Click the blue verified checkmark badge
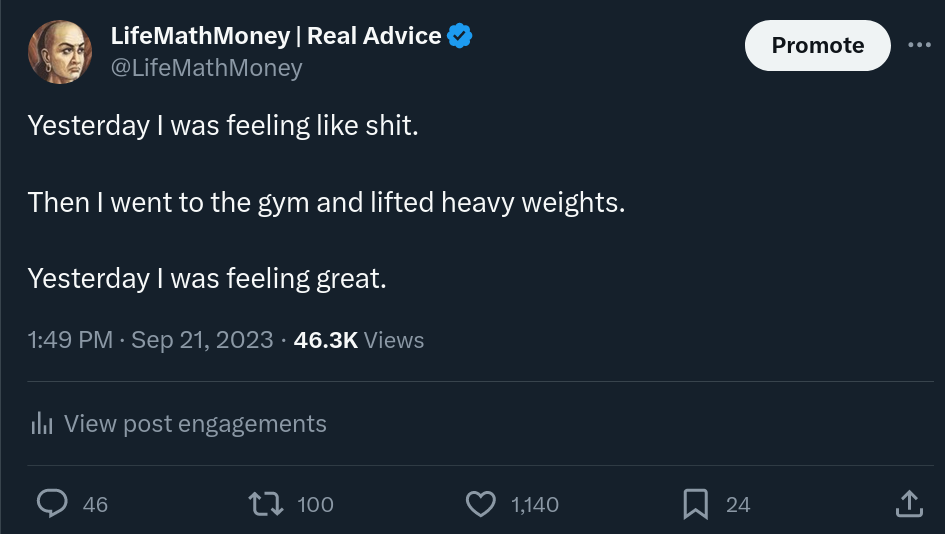Viewport: 945px width, 534px height. 460,36
